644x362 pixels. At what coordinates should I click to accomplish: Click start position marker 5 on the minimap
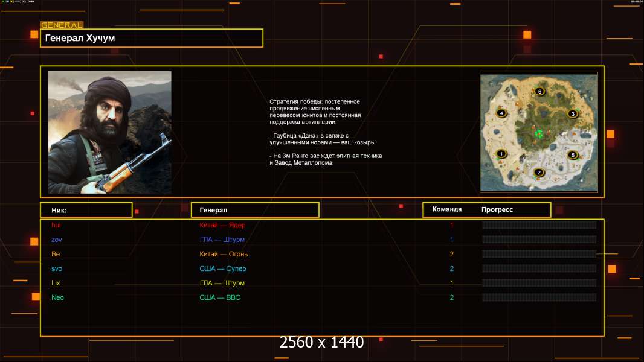coord(573,155)
